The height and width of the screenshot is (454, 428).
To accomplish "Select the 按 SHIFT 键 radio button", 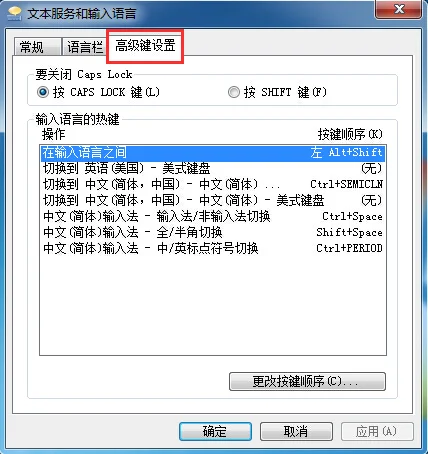I will (234, 92).
